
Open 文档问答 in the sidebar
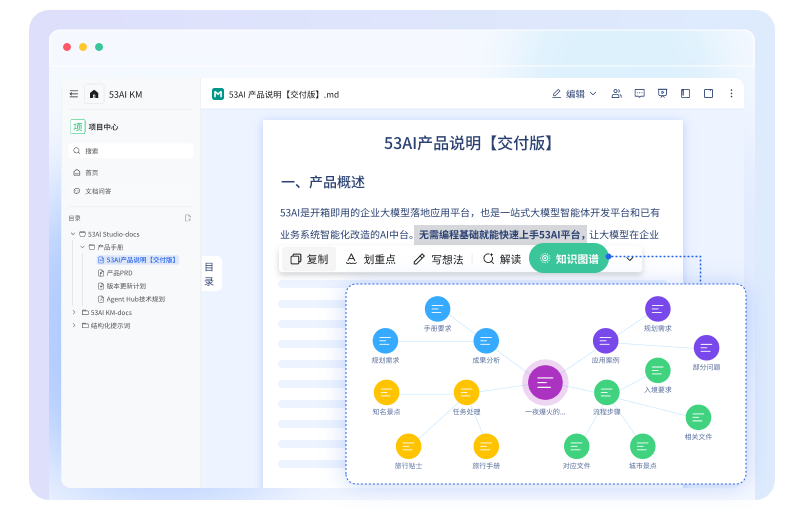[92, 191]
